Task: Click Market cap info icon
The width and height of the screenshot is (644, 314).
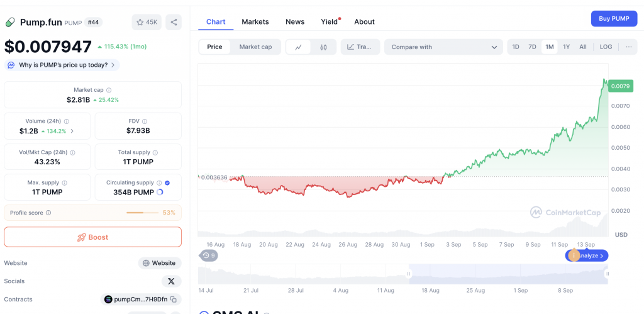Action: 109,90
